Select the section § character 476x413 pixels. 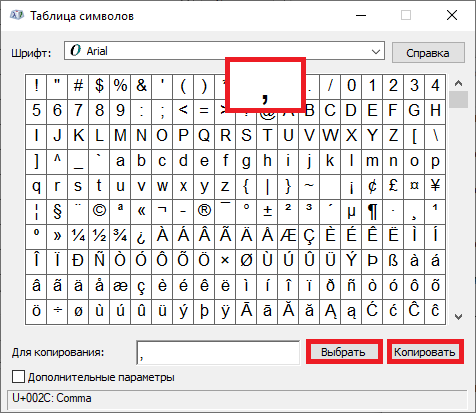(57, 212)
